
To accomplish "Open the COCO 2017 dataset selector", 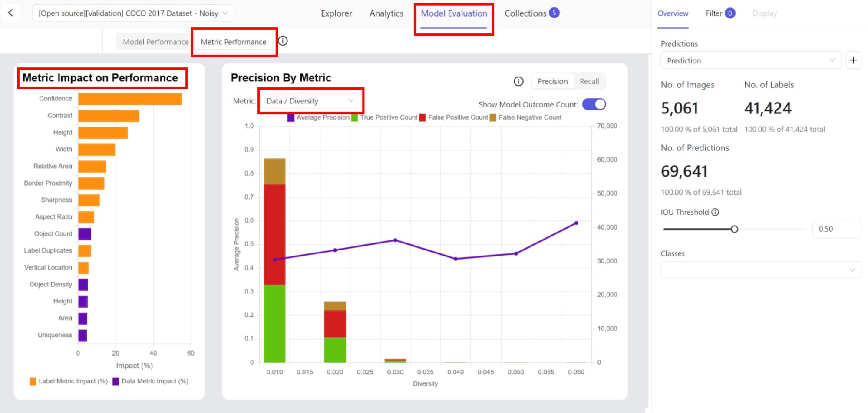I will [133, 13].
